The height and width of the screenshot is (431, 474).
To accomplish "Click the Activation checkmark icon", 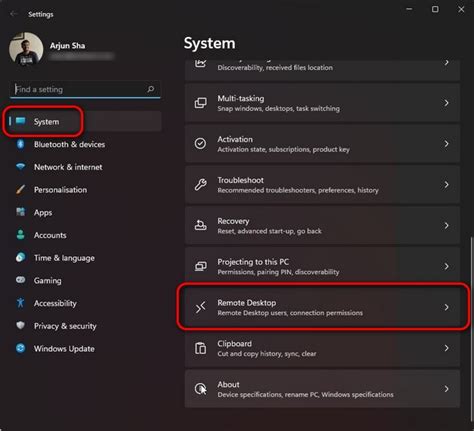I will pyautogui.click(x=200, y=144).
